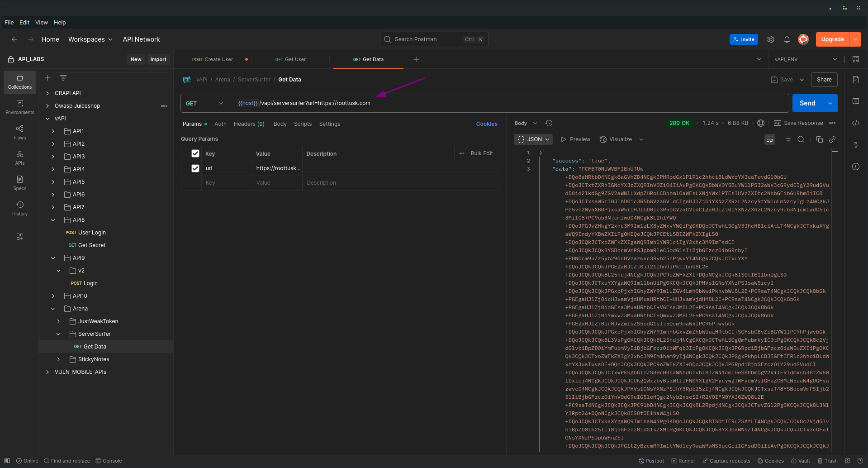Click the Upgrade button
This screenshot has height=468, width=868.
(833, 39)
